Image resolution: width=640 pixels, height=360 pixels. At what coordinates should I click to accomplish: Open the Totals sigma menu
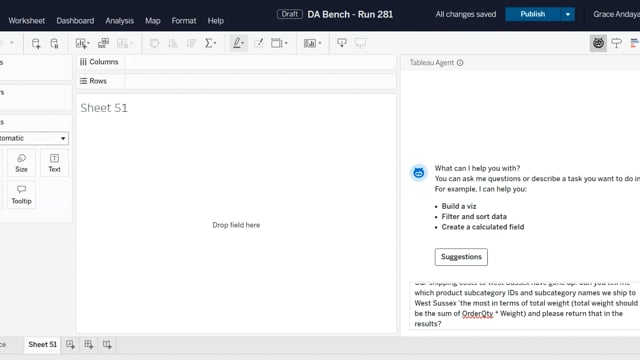[210, 43]
